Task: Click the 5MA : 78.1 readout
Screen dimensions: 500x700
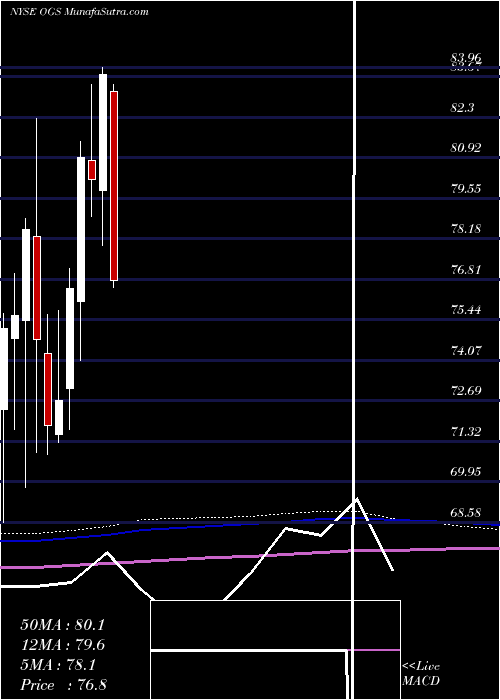Action: click(58, 665)
